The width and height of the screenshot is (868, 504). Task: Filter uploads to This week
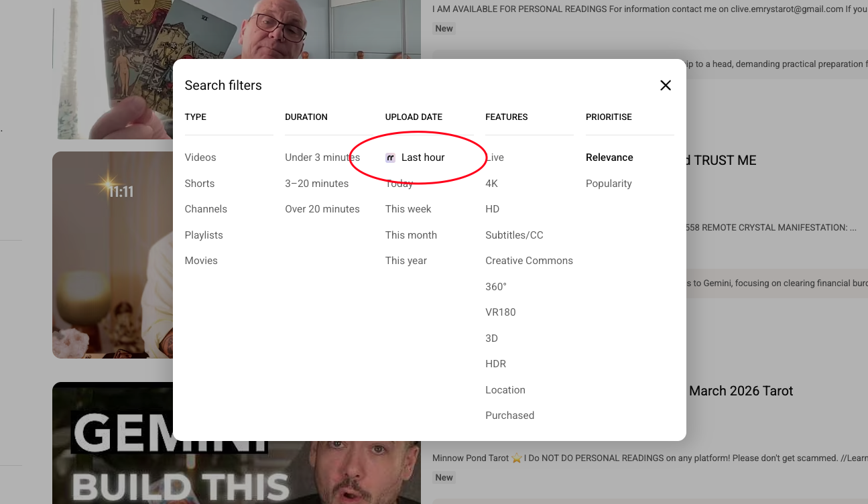[x=408, y=208]
